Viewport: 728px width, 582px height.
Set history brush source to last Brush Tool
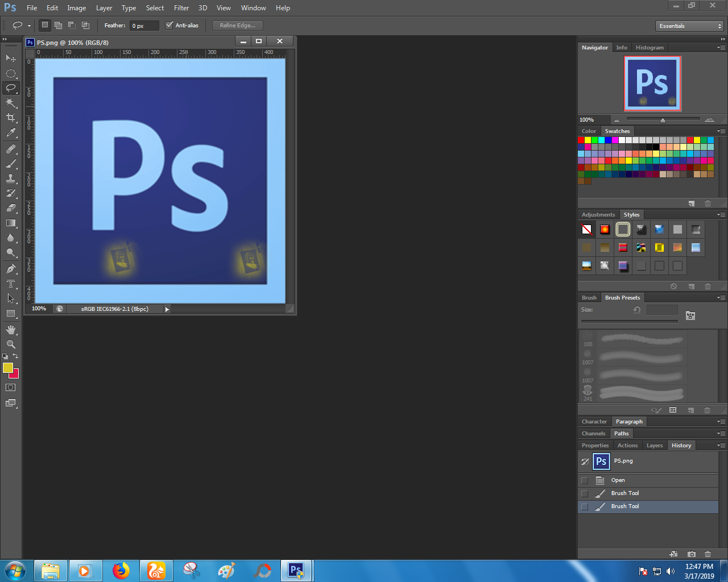pos(585,506)
